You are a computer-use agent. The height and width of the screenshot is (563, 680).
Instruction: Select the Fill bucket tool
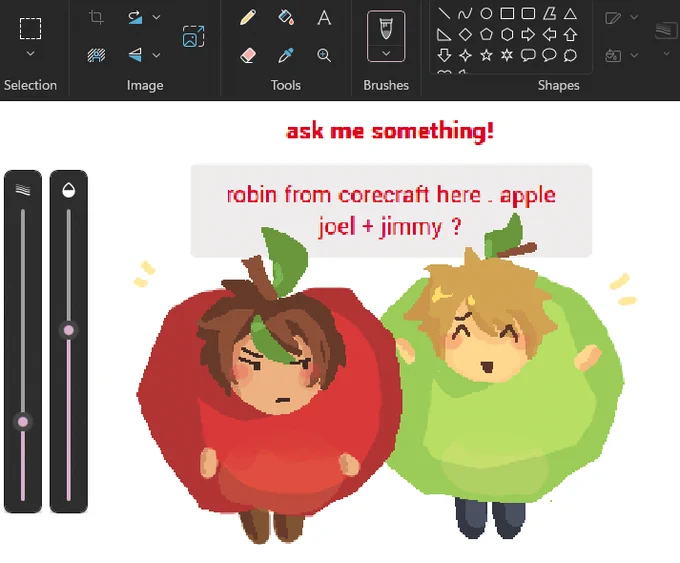pyautogui.click(x=286, y=18)
